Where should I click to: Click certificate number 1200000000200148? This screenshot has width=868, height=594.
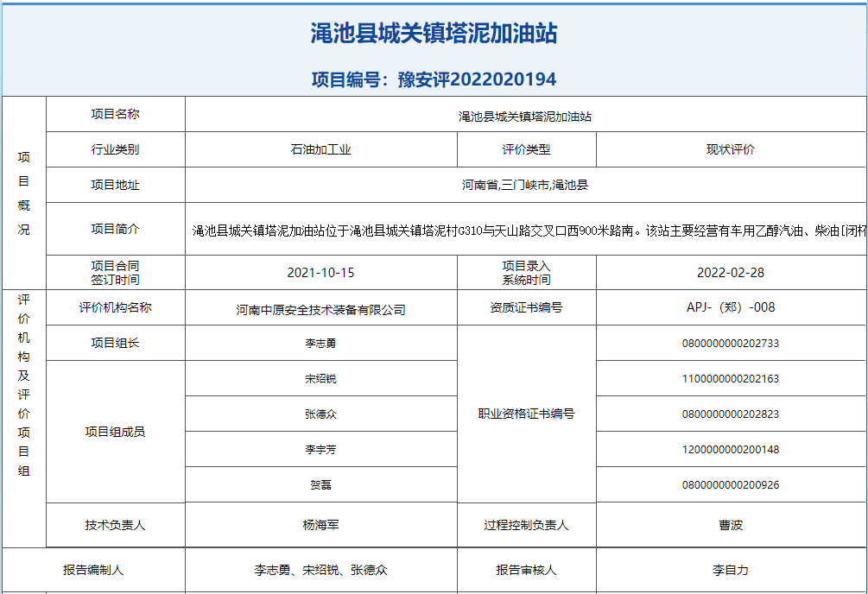tap(730, 450)
